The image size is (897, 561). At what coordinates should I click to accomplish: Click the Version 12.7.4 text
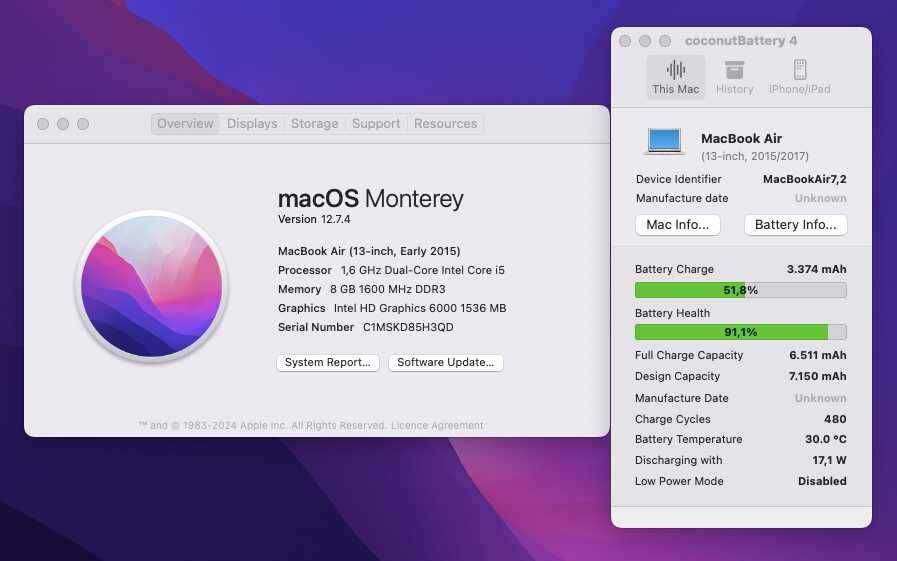pyautogui.click(x=314, y=219)
